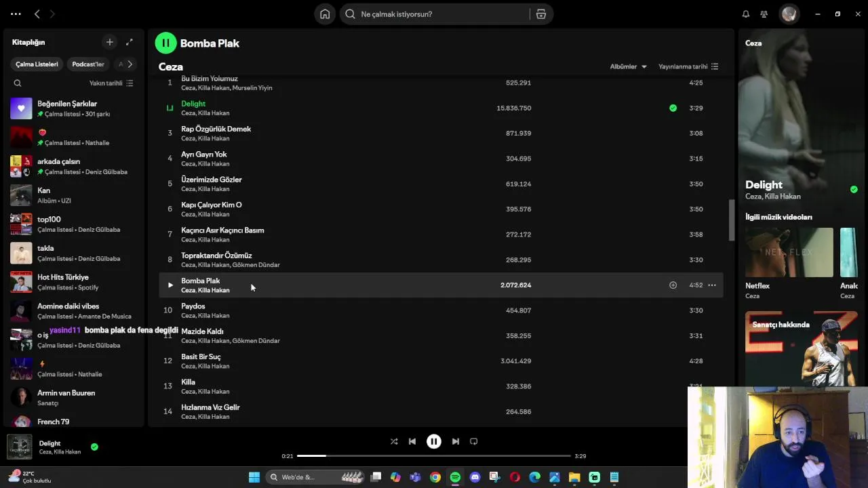The image size is (868, 488).
Task: Open the Spotify Home page
Action: [x=325, y=14]
